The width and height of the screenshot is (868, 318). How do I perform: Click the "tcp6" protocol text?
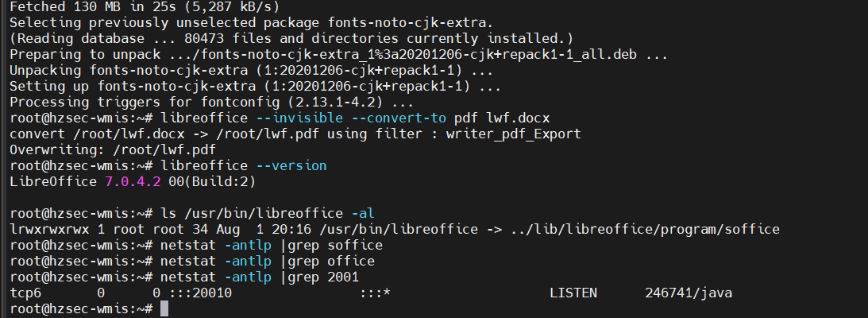[25, 293]
